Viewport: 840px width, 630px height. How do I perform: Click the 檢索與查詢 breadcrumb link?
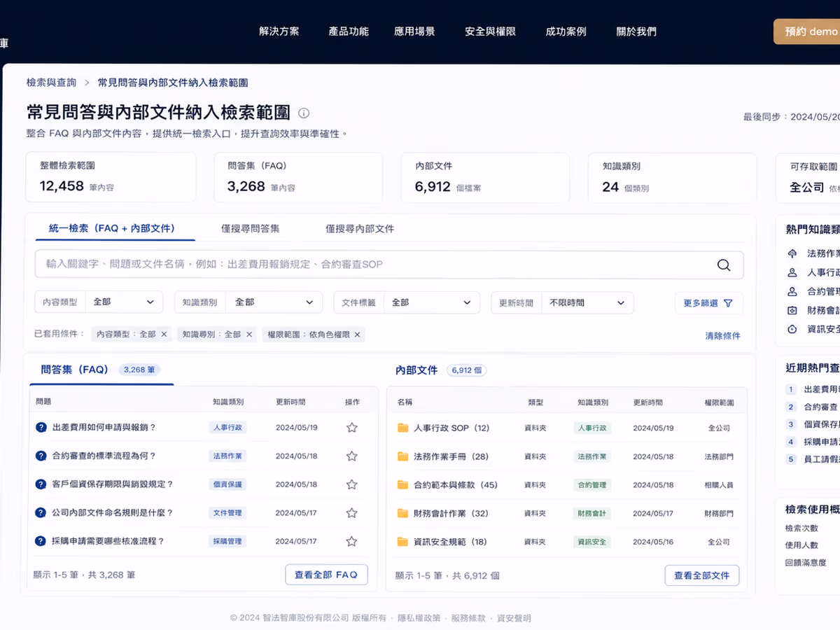click(52, 83)
